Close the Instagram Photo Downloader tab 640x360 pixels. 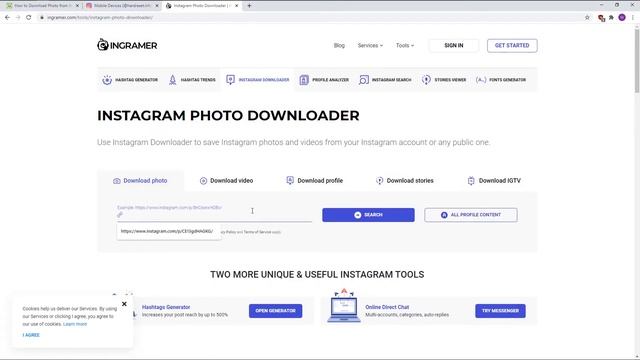[x=236, y=6]
